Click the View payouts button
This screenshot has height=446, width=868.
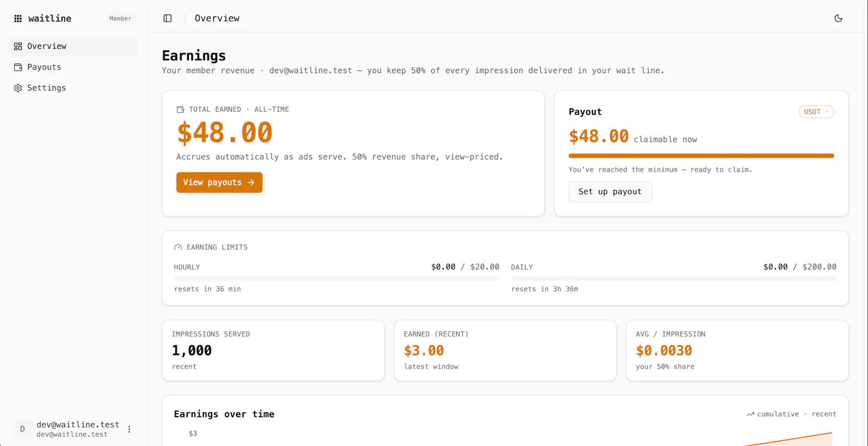coord(219,183)
